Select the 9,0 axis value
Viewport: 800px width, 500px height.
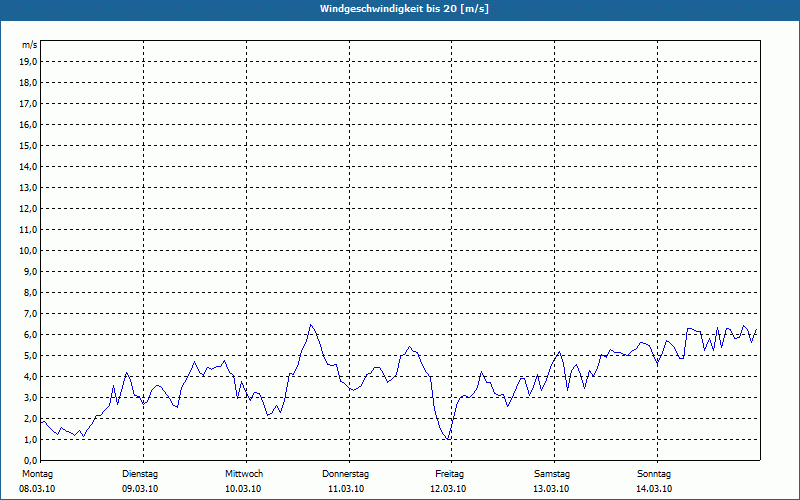point(30,271)
